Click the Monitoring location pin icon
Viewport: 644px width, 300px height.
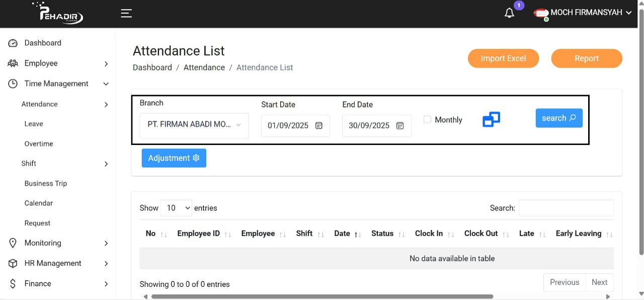[13, 243]
